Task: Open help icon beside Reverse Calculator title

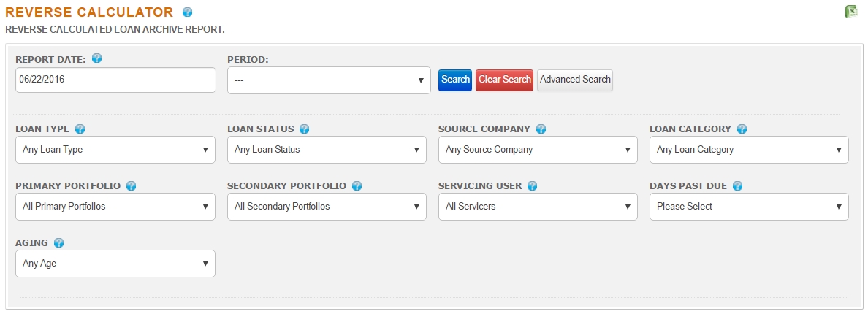Action: [x=187, y=12]
